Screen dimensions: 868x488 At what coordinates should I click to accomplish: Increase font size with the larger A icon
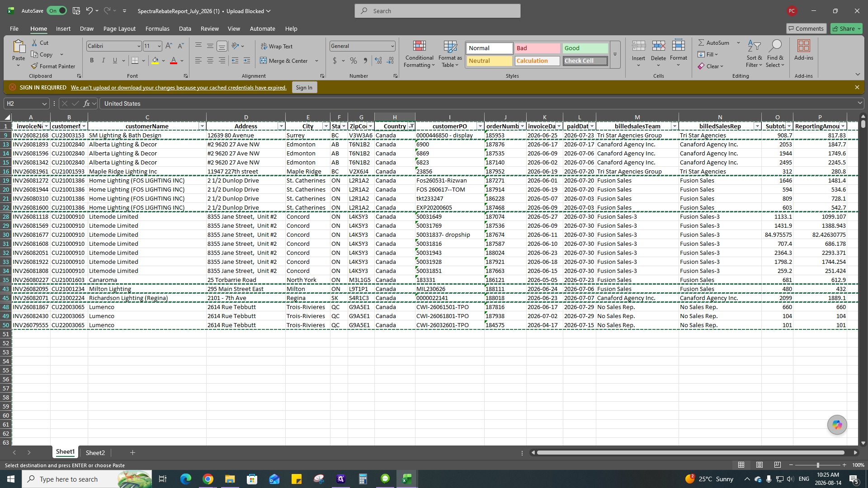coord(169,46)
